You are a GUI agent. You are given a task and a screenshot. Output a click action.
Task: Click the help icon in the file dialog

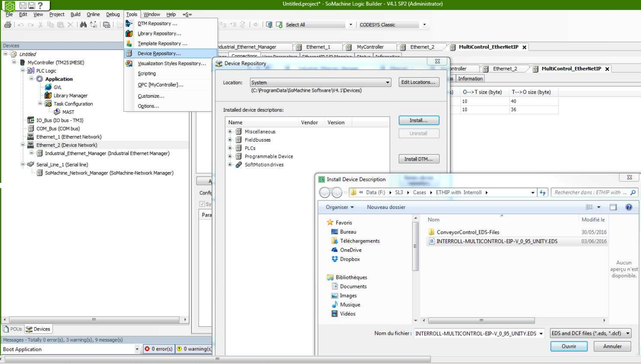coord(628,207)
